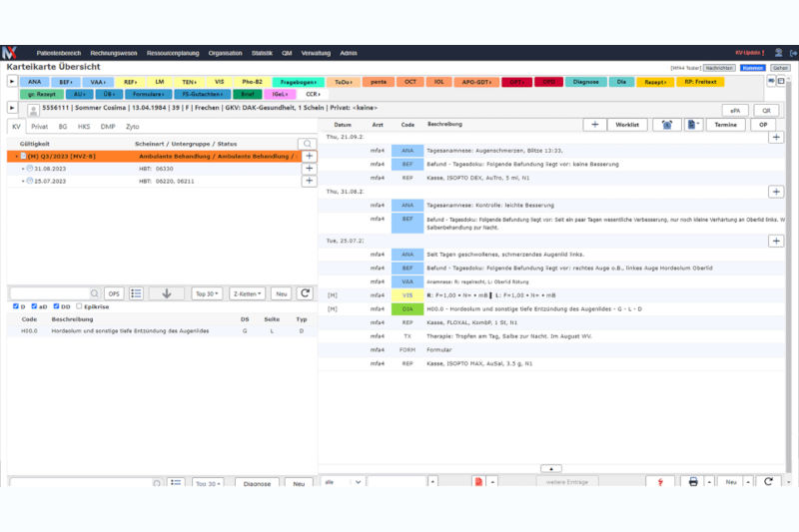799x532 pixels.
Task: Expand the 31.08.2023 tree entry
Action: tap(23, 169)
